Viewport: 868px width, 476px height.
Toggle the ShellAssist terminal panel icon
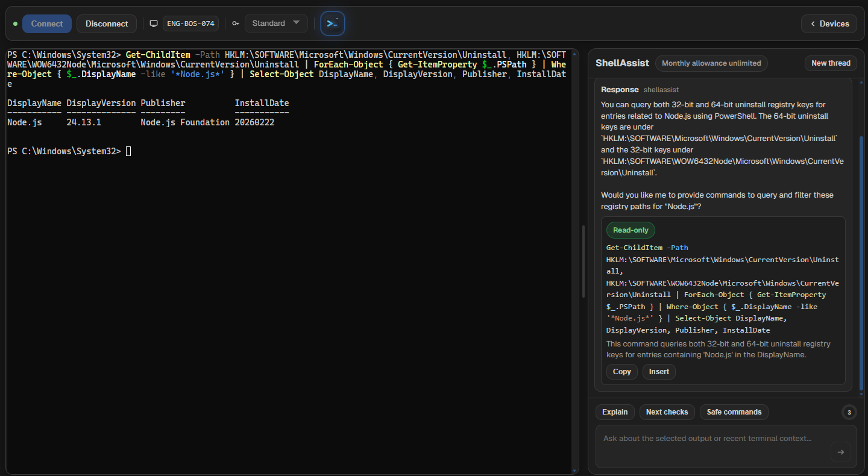(x=332, y=23)
